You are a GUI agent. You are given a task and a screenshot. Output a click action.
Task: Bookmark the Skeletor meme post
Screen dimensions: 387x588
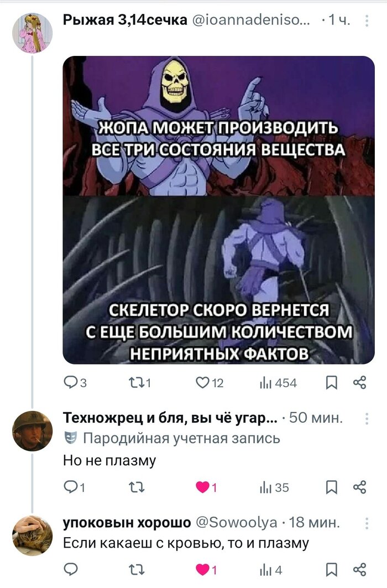point(333,383)
